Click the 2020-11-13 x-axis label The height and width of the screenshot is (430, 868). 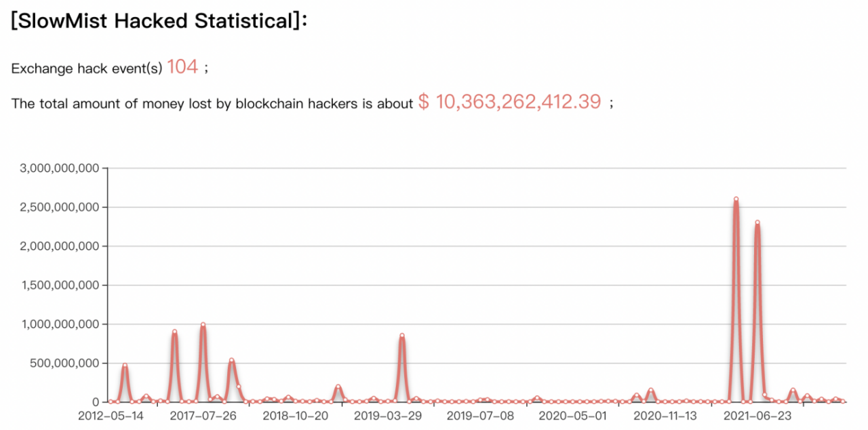click(x=664, y=415)
